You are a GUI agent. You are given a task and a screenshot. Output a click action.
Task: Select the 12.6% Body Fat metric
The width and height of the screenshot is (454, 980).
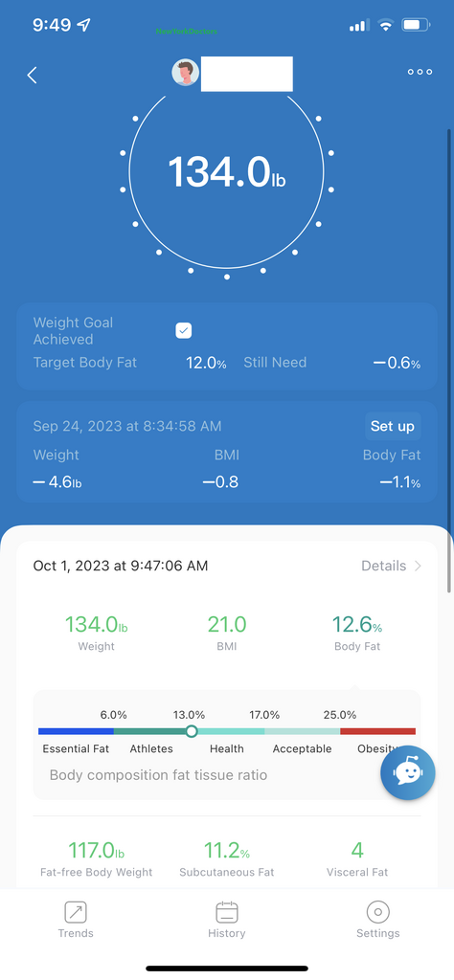click(357, 633)
